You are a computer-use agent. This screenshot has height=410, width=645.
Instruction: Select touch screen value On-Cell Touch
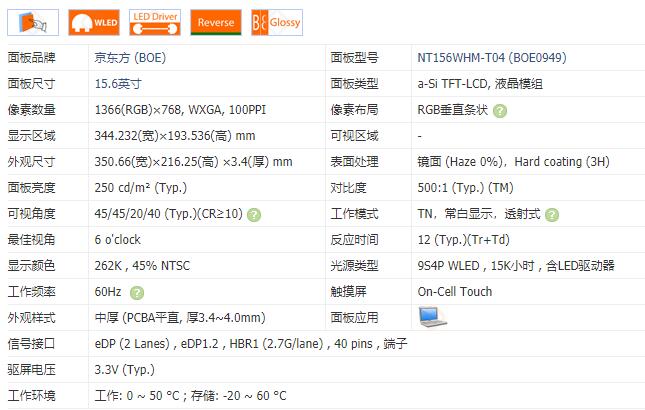[x=455, y=292]
